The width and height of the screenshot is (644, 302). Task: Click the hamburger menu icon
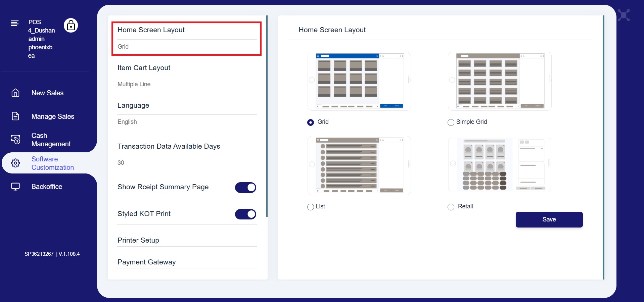15,23
